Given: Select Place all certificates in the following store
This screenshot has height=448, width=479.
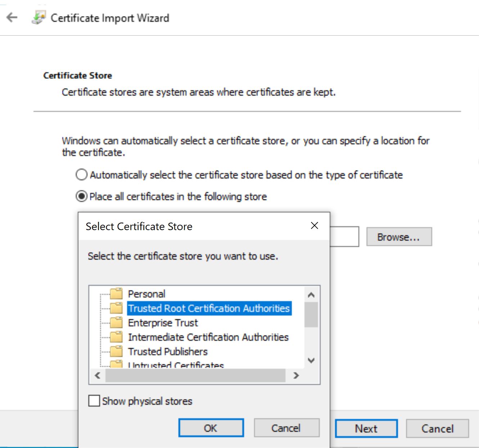Looking at the screenshot, I should 81,196.
